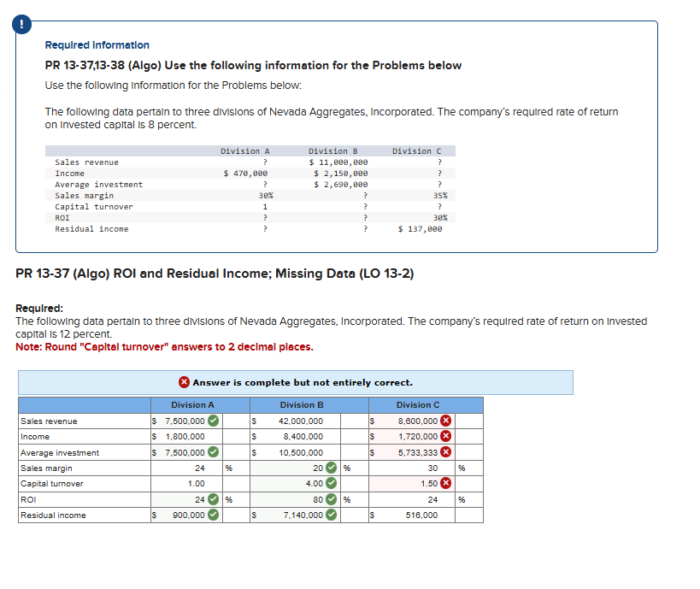The height and width of the screenshot is (589, 700).
Task: Select Division A sales margin field 24
Action: 186,468
